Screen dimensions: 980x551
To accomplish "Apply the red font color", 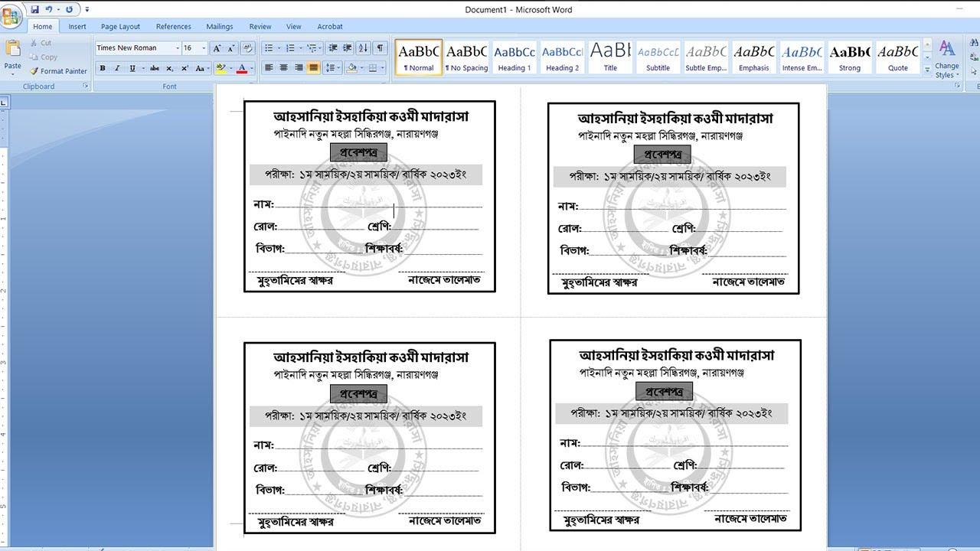I will tap(242, 69).
